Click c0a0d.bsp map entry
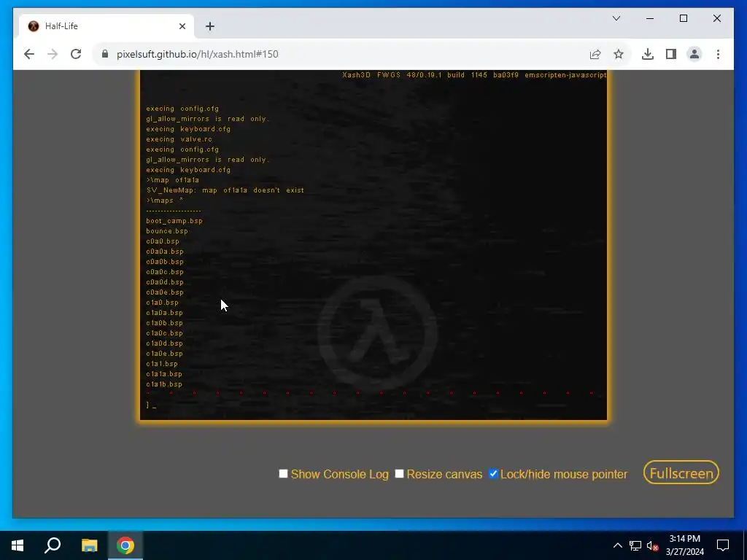Image resolution: width=747 pixels, height=560 pixels. pyautogui.click(x=165, y=282)
